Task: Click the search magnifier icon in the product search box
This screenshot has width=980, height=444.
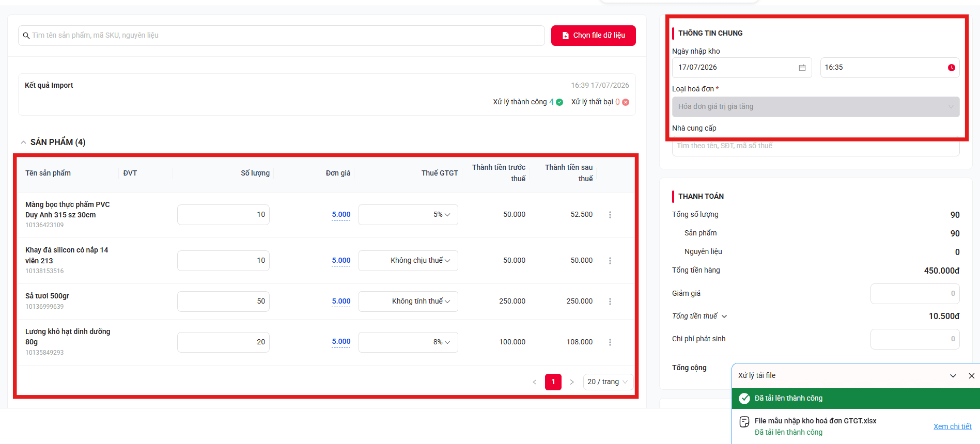Action: click(x=26, y=36)
